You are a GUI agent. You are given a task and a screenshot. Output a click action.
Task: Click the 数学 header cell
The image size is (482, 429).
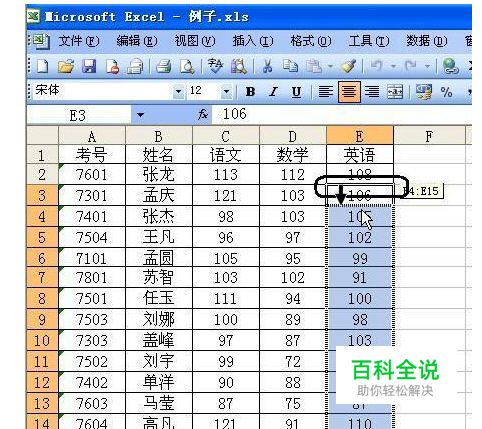(293, 155)
